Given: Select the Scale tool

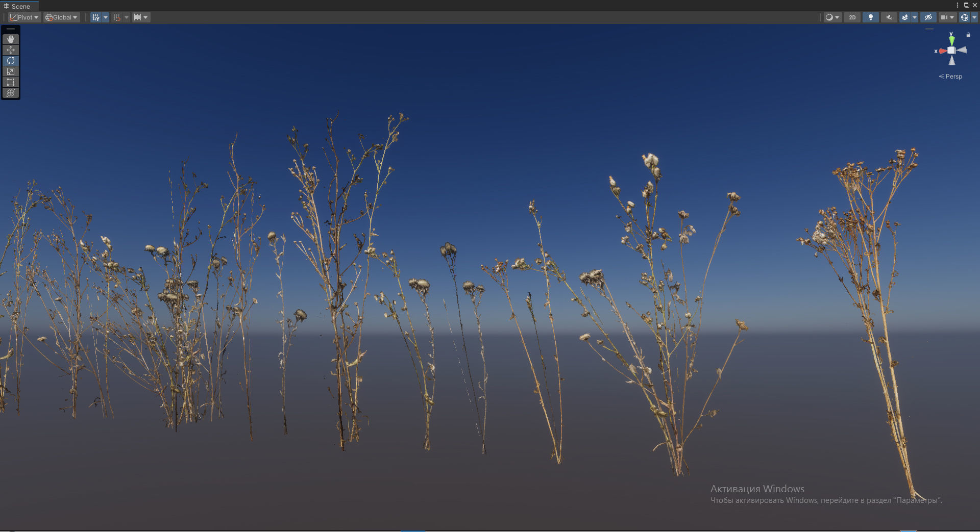Looking at the screenshot, I should (x=11, y=71).
